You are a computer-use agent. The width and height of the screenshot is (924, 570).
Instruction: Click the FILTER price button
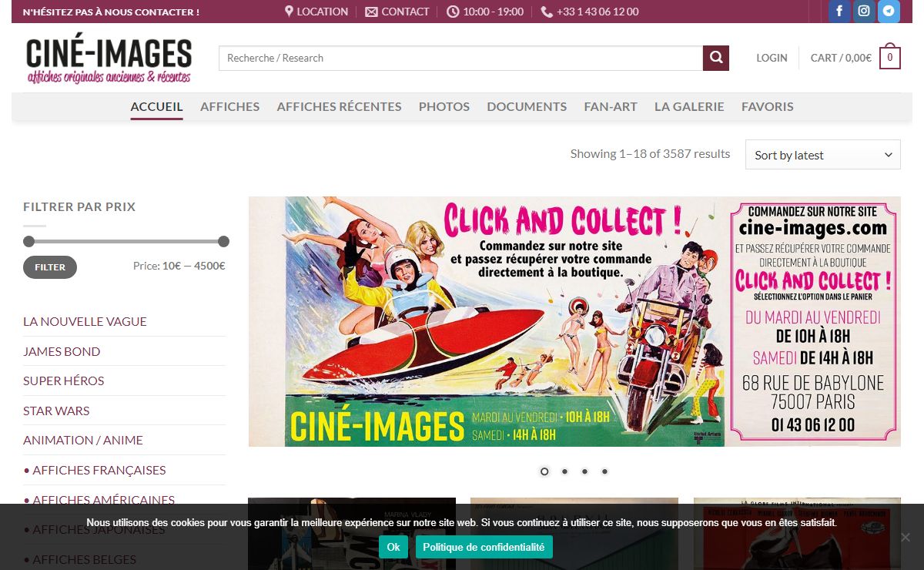coord(50,267)
